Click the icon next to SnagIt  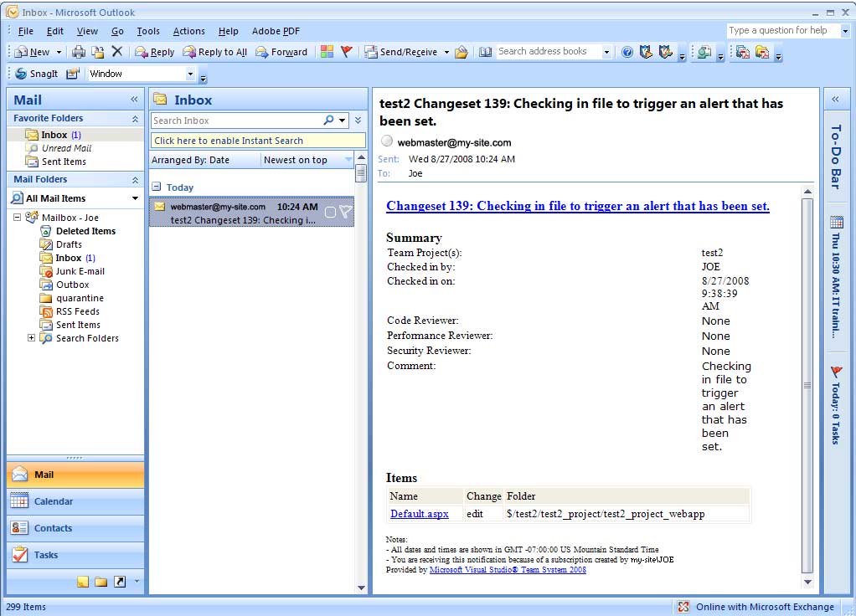pos(73,74)
